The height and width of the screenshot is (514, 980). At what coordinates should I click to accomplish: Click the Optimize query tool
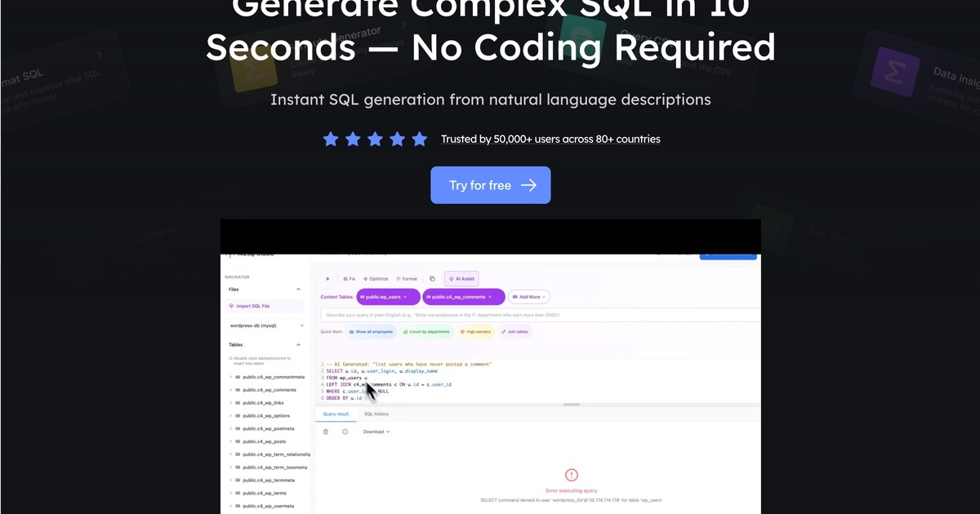(376, 279)
